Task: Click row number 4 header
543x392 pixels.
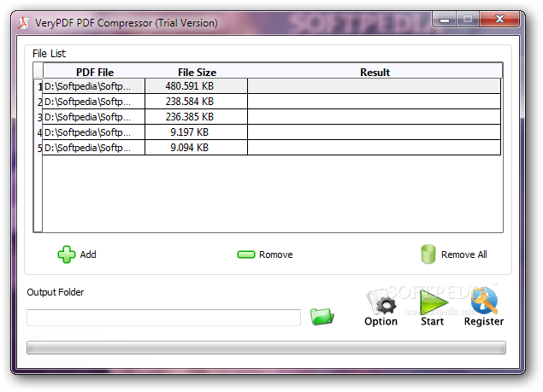Action: pos(38,132)
